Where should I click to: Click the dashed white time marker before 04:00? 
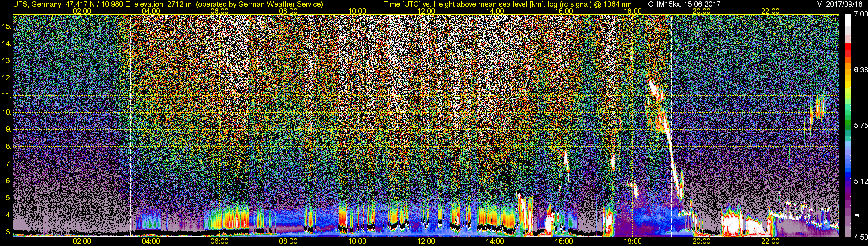click(130, 125)
